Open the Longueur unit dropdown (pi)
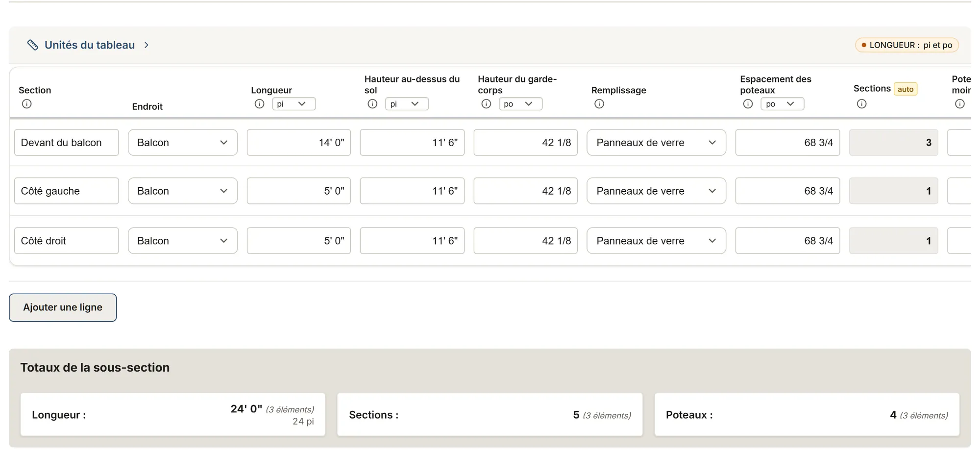 click(294, 104)
